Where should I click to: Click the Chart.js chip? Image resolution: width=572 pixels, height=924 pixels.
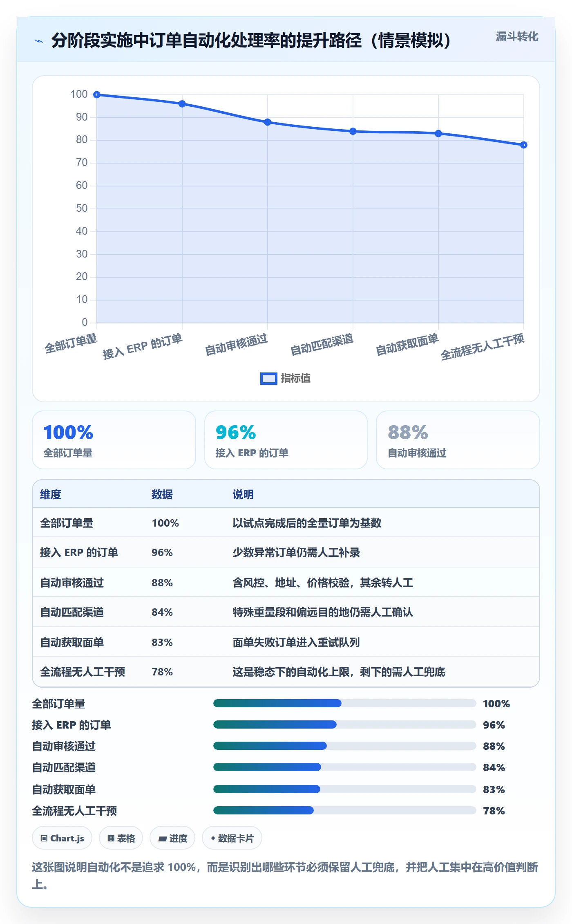coord(62,838)
